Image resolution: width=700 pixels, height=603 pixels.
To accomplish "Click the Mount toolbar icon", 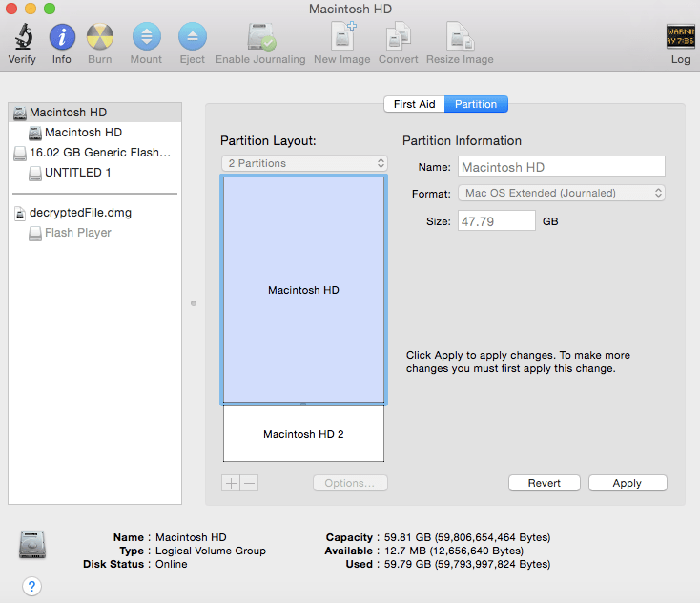I will click(147, 36).
